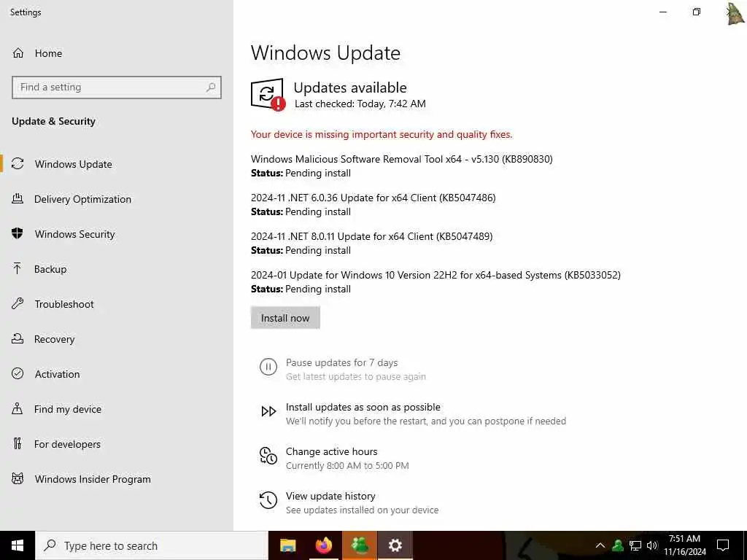The image size is (747, 560).
Task: Click the For developers tools icon
Action: 18,443
